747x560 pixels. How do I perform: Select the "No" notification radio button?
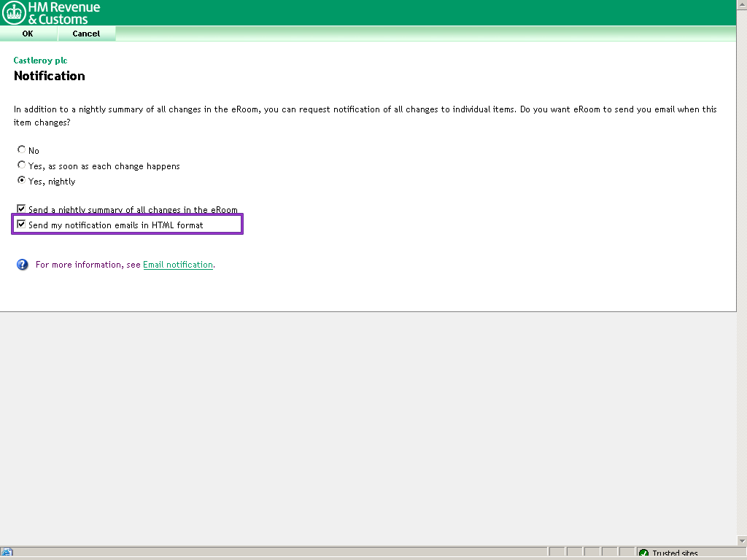pyautogui.click(x=21, y=150)
